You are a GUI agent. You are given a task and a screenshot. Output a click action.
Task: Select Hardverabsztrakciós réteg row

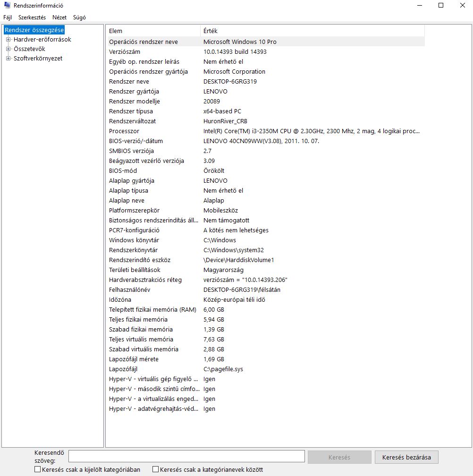click(x=266, y=280)
